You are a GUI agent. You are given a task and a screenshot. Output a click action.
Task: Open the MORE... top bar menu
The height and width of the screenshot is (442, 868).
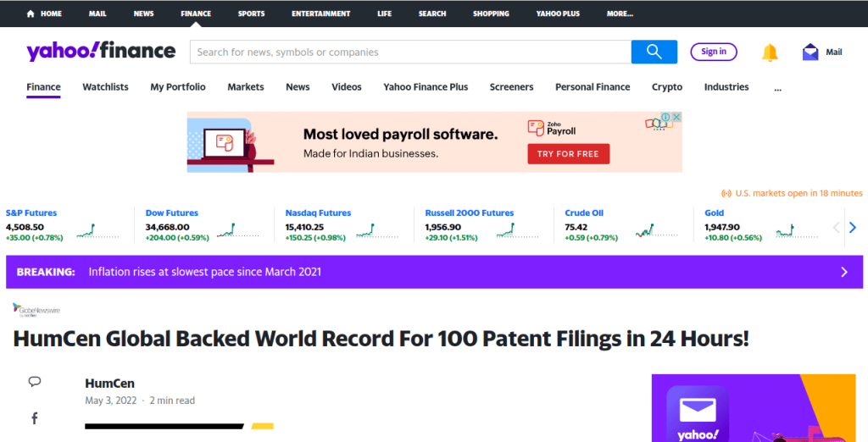620,14
